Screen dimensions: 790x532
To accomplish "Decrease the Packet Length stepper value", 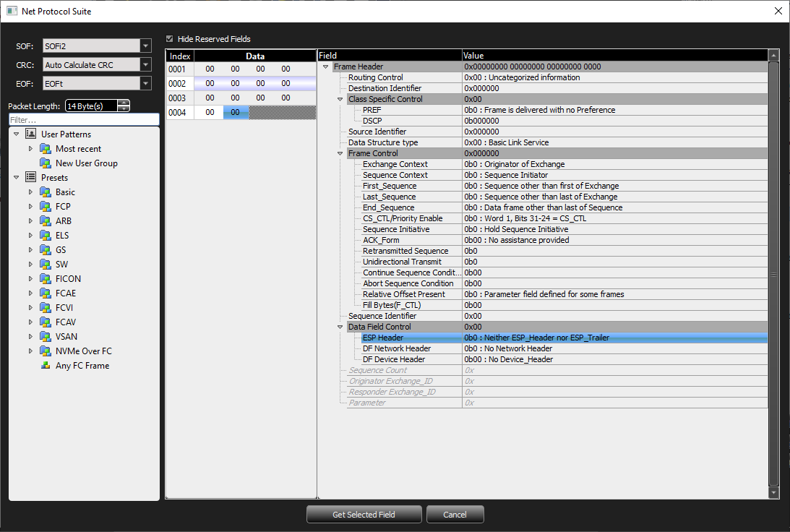I will tap(124, 109).
